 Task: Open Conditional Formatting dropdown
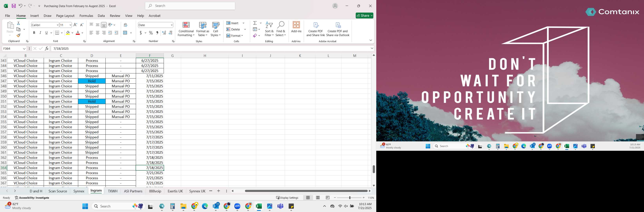point(186,29)
